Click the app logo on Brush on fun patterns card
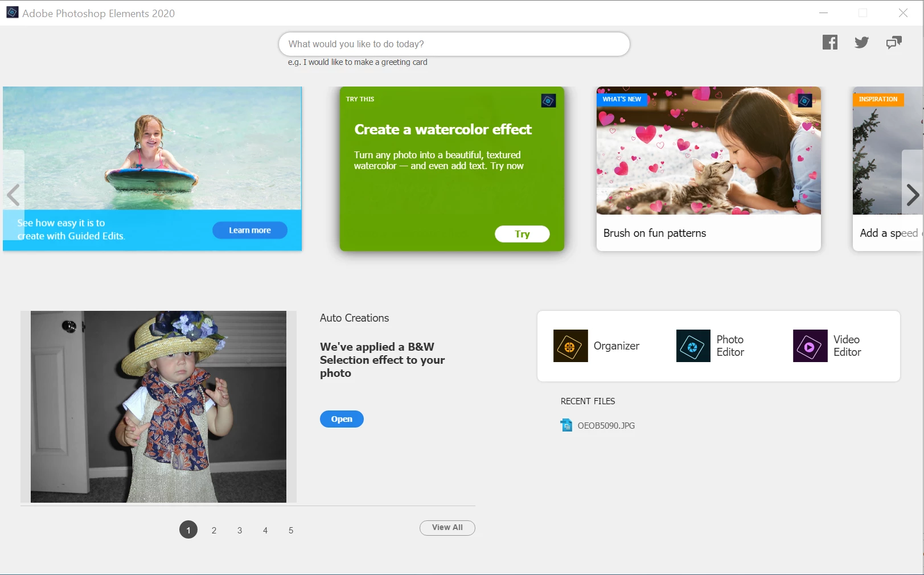The image size is (924, 575). [805, 101]
